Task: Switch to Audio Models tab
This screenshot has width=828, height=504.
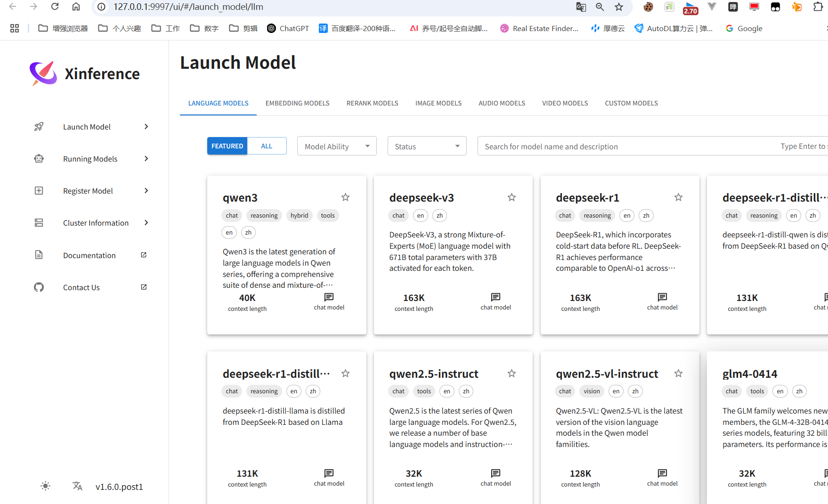Action: 502,103
